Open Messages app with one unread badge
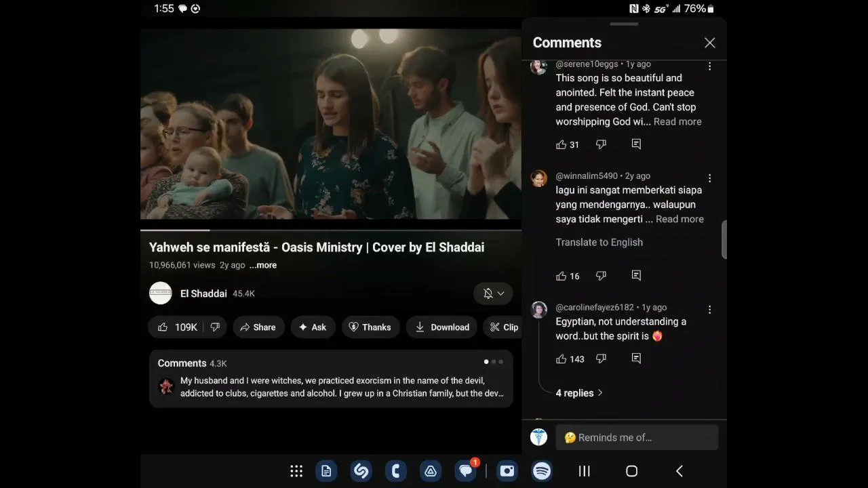Viewport: 868px width, 488px height. point(466,471)
